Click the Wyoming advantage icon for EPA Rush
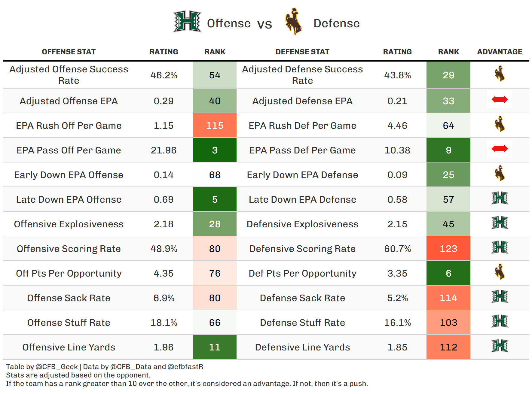 pos(500,124)
